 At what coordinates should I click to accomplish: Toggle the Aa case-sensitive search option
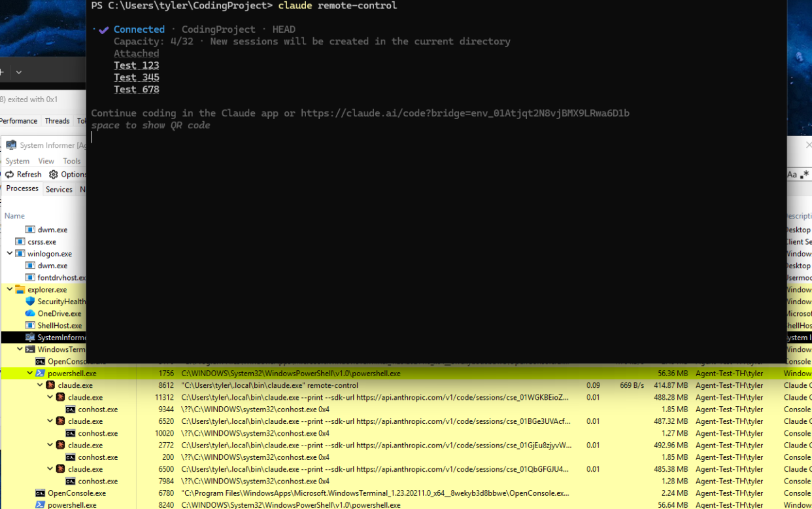[792, 175]
